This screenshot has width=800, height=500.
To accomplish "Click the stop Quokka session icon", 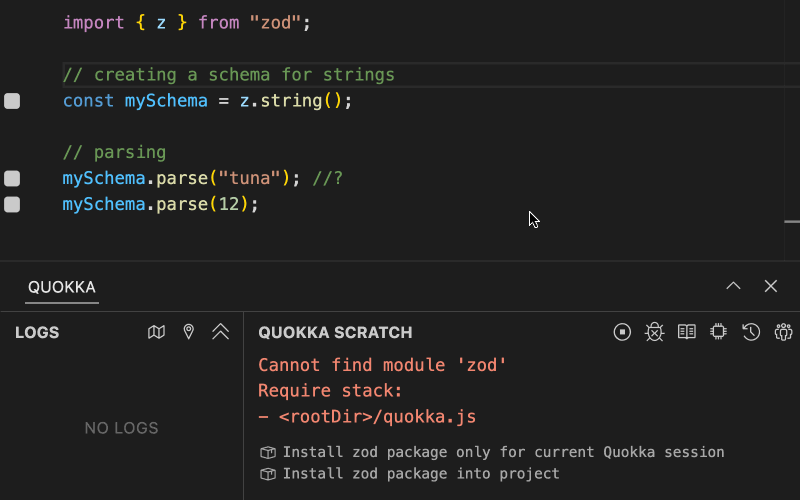I will click(622, 332).
